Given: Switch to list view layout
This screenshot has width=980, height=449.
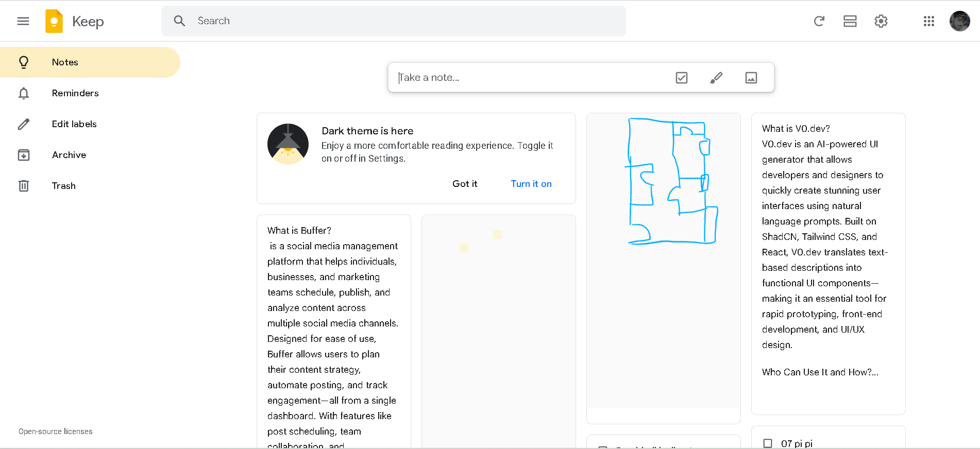Looking at the screenshot, I should [x=850, y=21].
